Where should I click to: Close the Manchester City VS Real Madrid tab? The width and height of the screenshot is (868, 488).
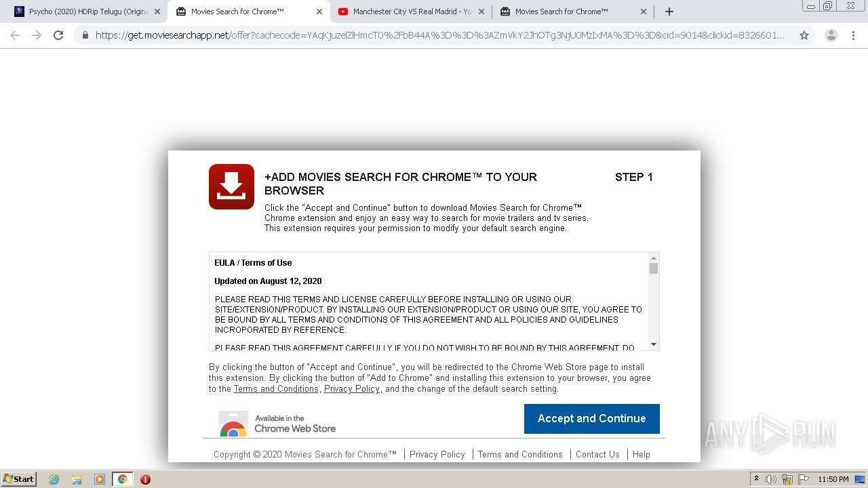point(481,12)
